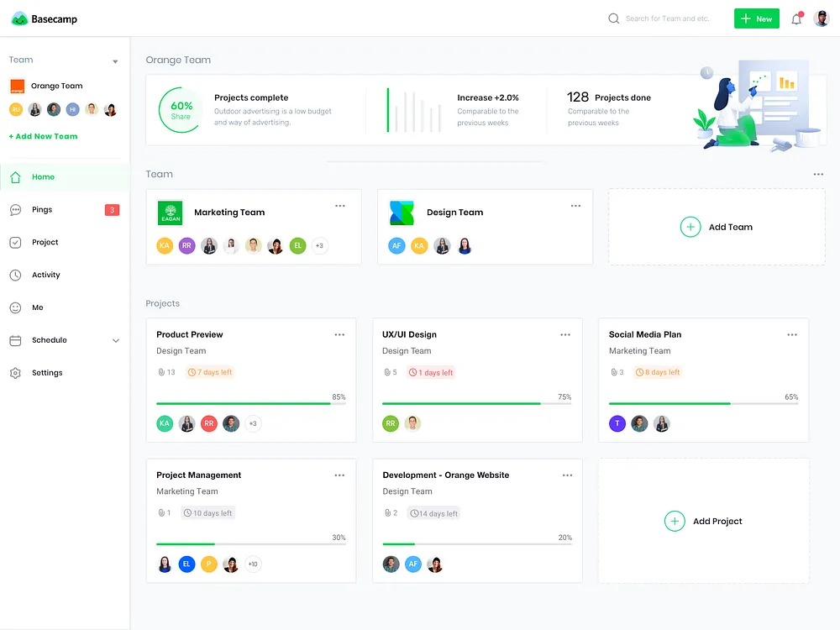Click the Add Team plus circle icon

point(690,227)
